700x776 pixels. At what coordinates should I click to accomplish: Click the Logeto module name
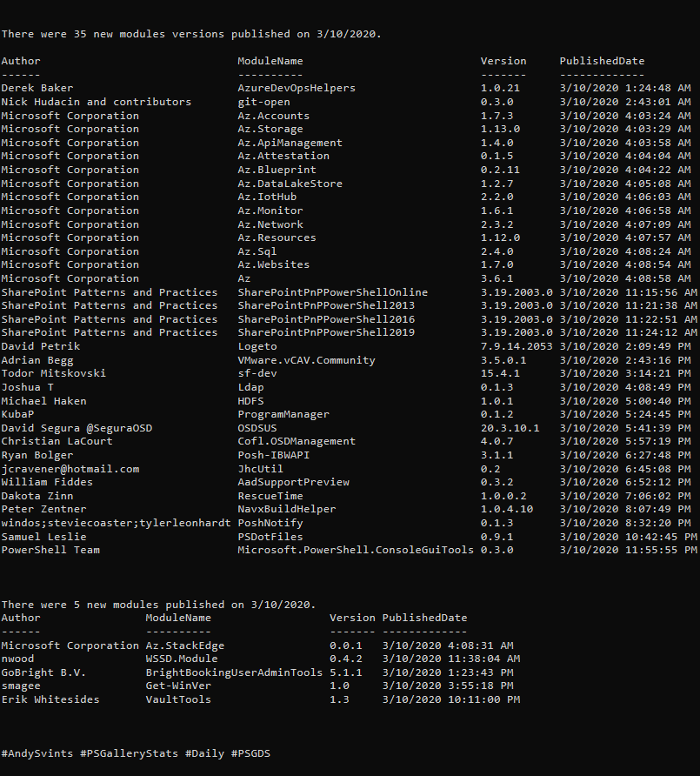coord(257,346)
